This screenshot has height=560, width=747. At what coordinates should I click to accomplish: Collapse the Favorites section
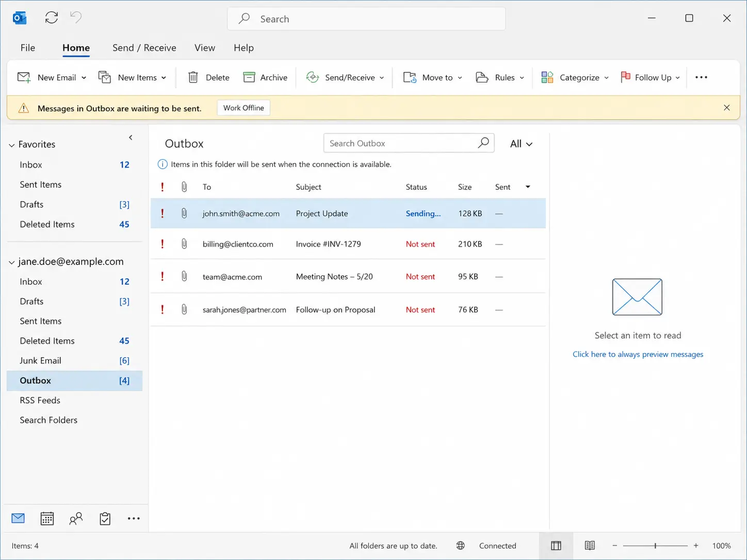click(x=11, y=145)
